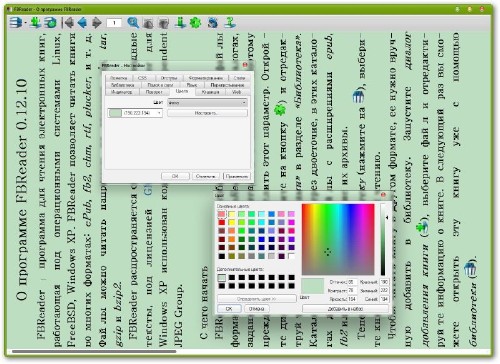Switch to the Web settings tab
This screenshot has width=500, height=364.
tap(237, 92)
